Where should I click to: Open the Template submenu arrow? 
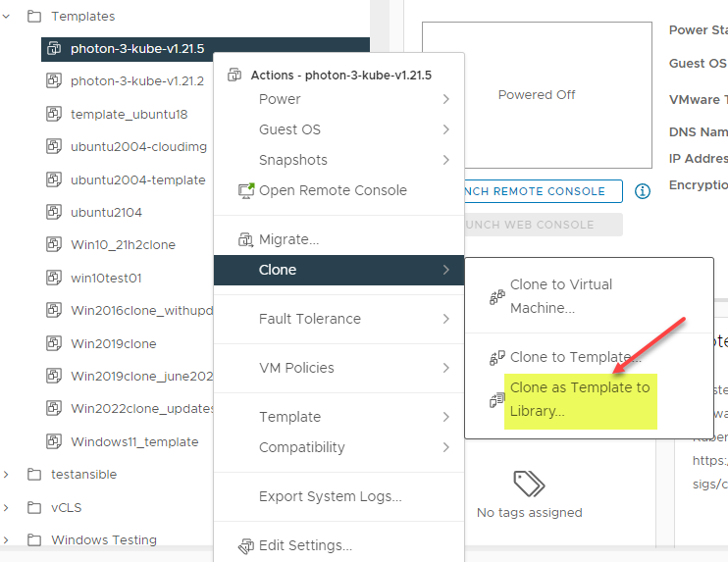[445, 417]
